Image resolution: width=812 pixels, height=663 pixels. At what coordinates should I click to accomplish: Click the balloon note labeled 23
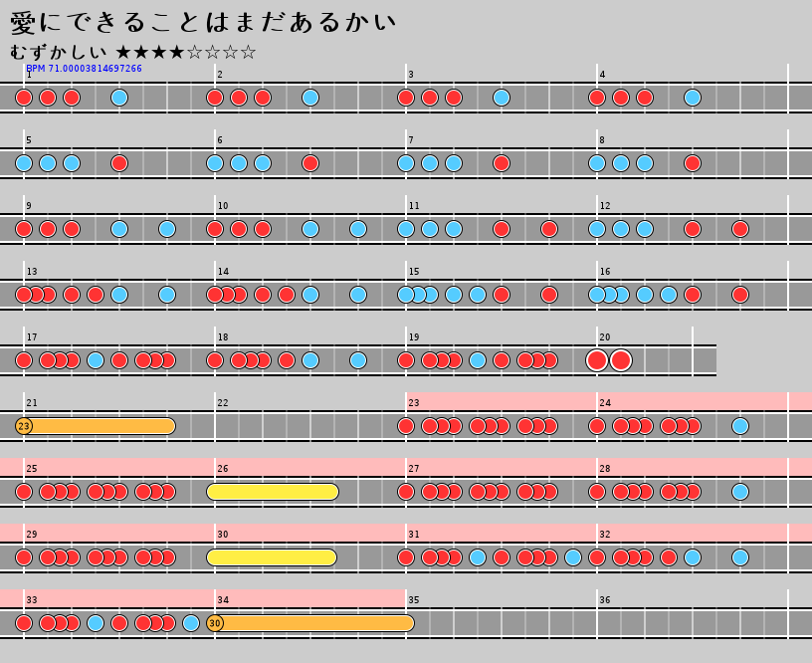tap(24, 426)
